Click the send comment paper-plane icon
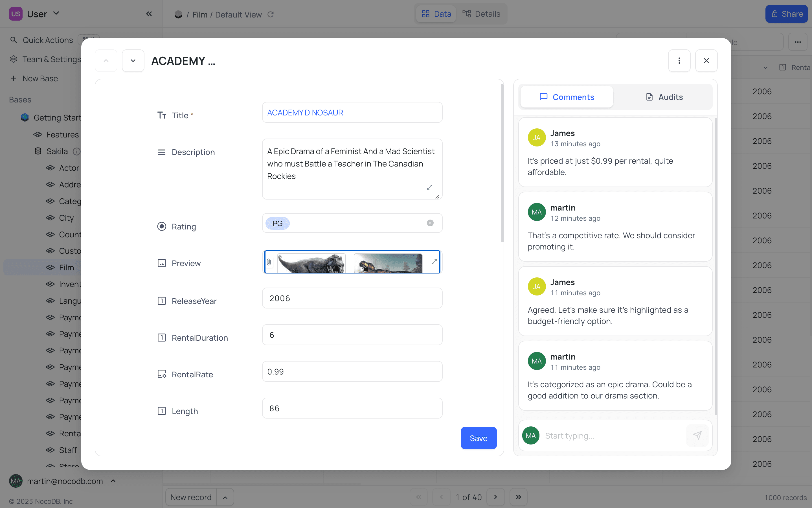The height and width of the screenshot is (508, 812). [x=697, y=435]
